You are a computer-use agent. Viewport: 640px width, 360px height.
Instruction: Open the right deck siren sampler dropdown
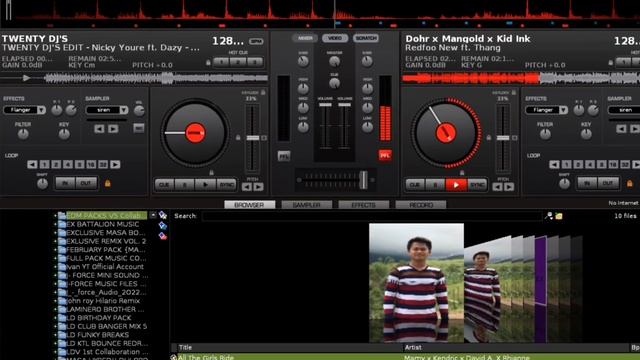[x=624, y=110]
